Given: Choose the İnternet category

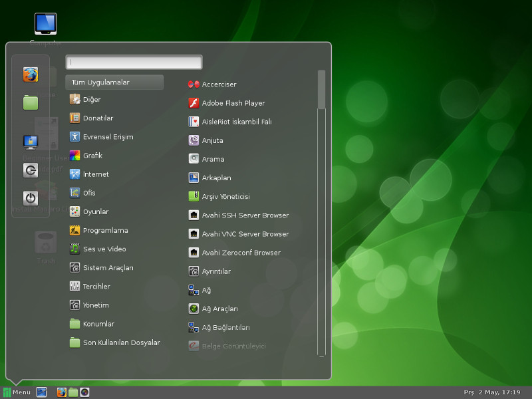Looking at the screenshot, I should point(96,174).
